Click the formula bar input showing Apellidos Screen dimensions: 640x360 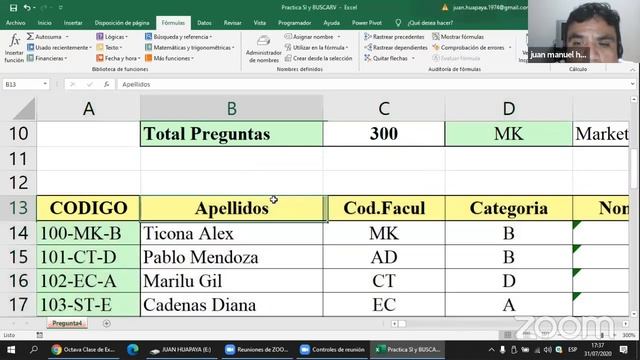[x=373, y=84]
